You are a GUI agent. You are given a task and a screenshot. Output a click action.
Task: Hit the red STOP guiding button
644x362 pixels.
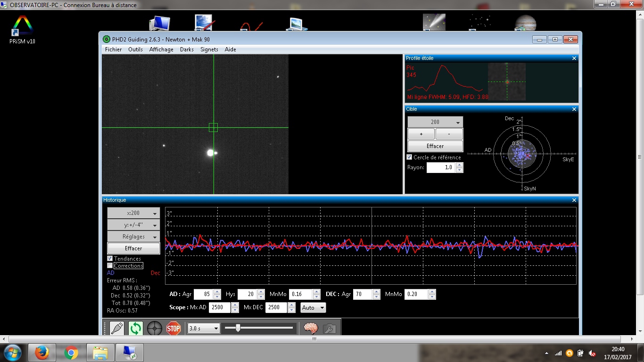point(173,328)
